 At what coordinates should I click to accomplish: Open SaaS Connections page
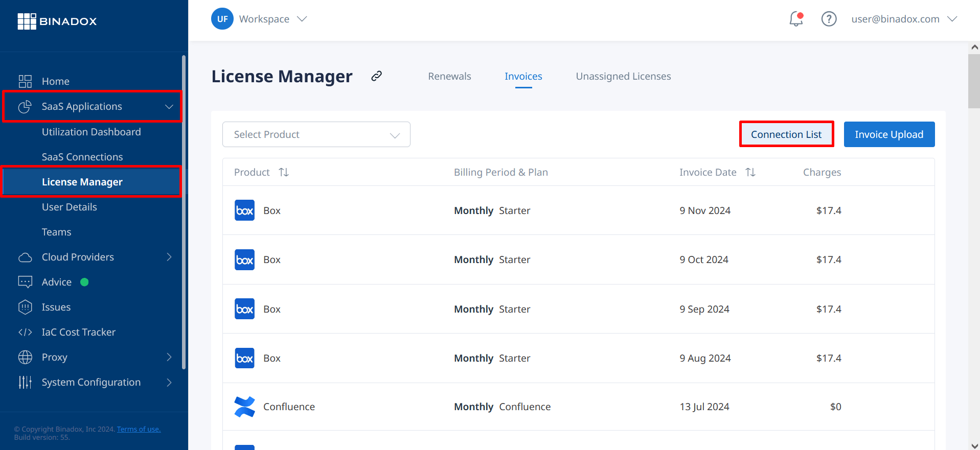82,157
